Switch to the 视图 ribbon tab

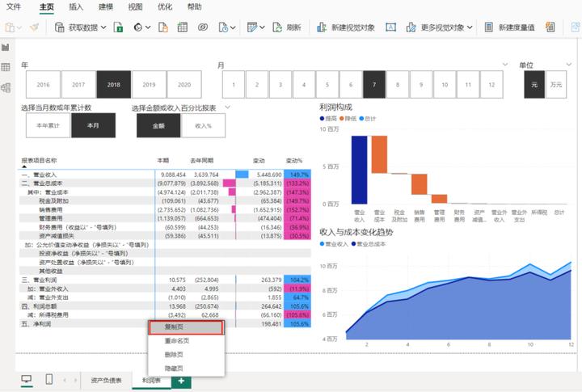click(135, 6)
